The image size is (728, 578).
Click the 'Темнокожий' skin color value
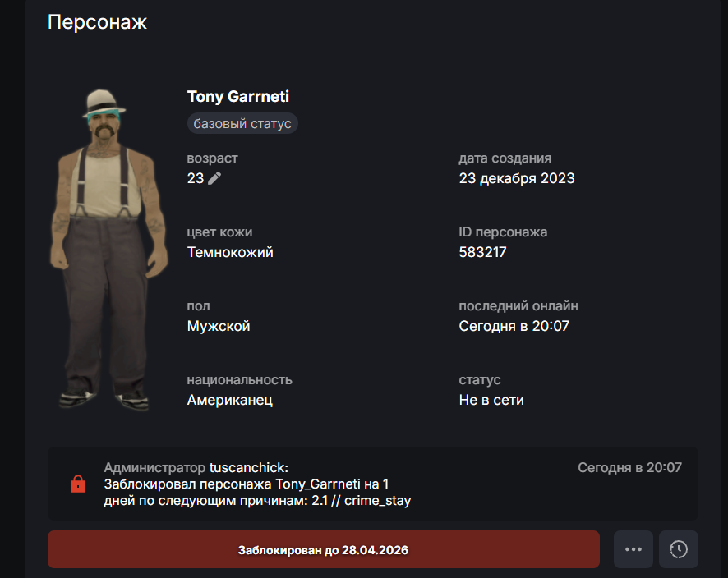[x=230, y=252]
